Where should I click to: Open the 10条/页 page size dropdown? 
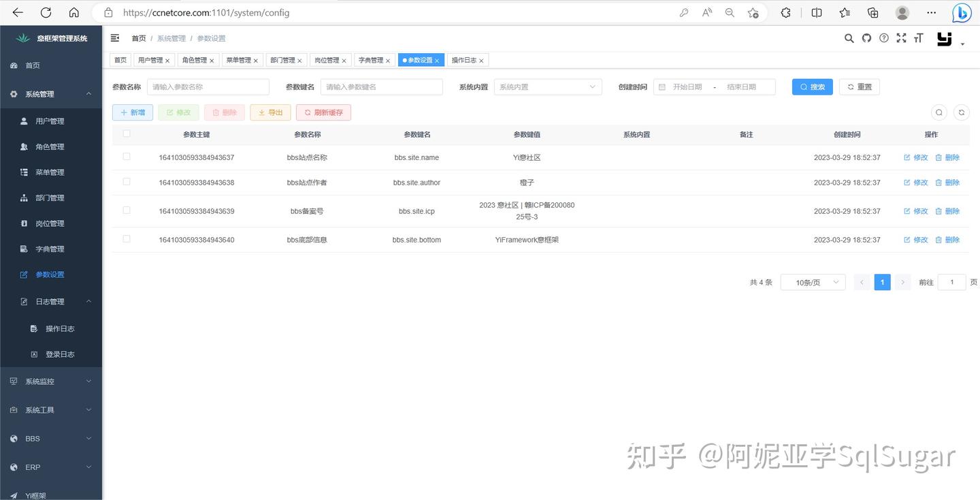[813, 282]
